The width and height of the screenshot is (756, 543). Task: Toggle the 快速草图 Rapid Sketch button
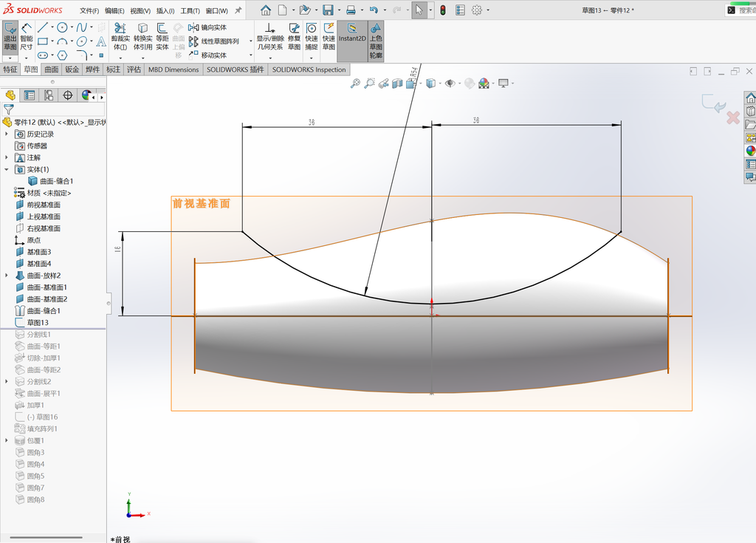point(329,37)
